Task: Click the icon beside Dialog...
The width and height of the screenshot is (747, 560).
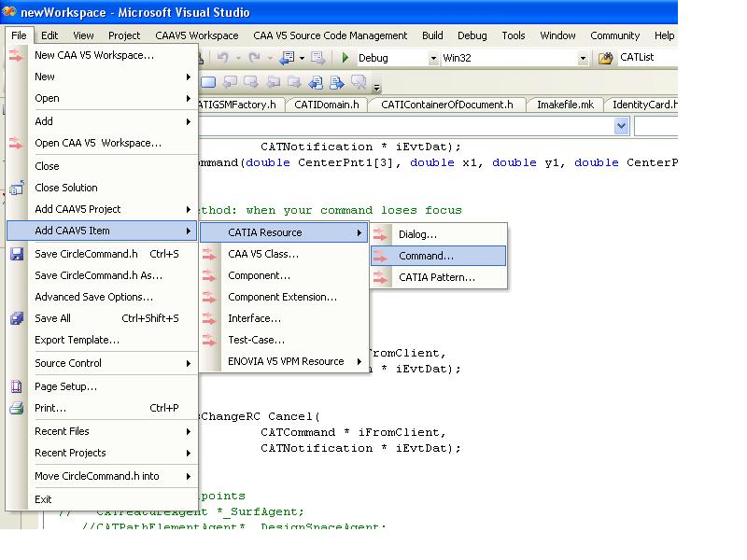Action: [381, 234]
